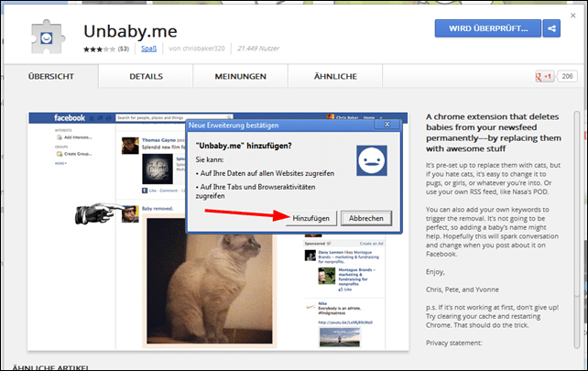Click the Facebook logo in the screenshot

click(x=70, y=118)
